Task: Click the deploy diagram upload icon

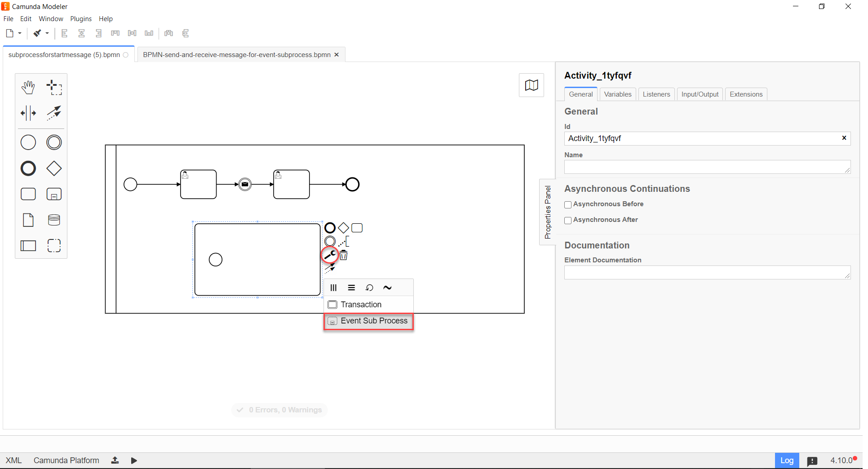Action: (x=115, y=460)
